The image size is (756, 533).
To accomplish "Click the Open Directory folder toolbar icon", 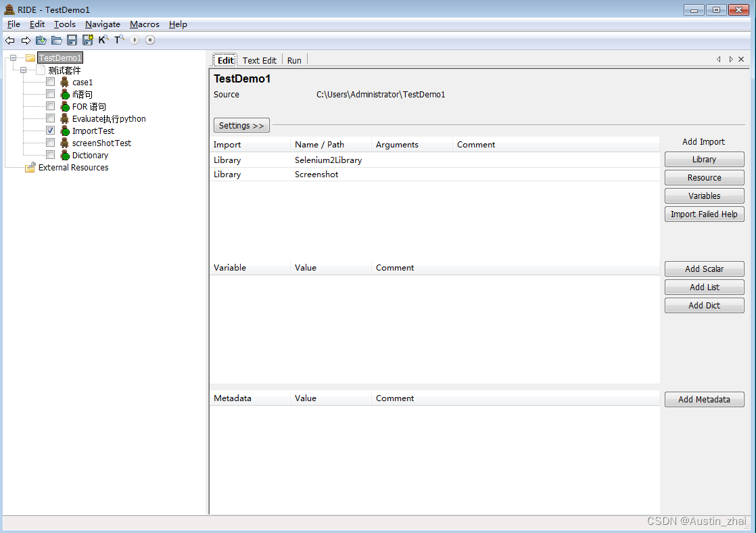I will [56, 40].
